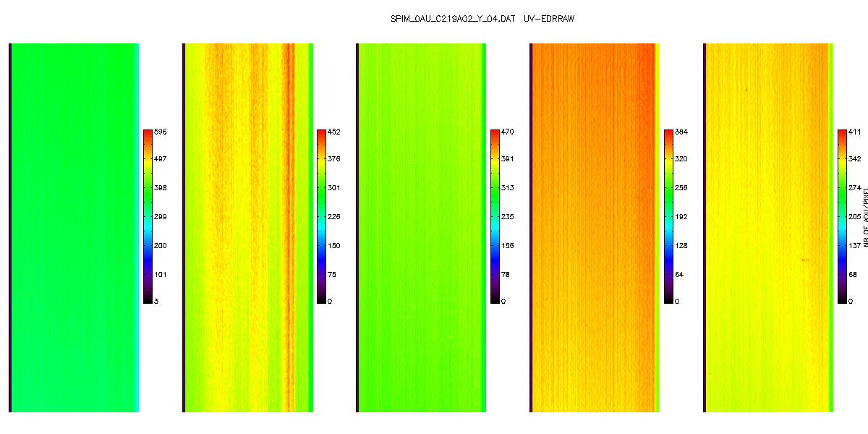Click the 320 tick value
This screenshot has height=434, width=868.
click(681, 158)
